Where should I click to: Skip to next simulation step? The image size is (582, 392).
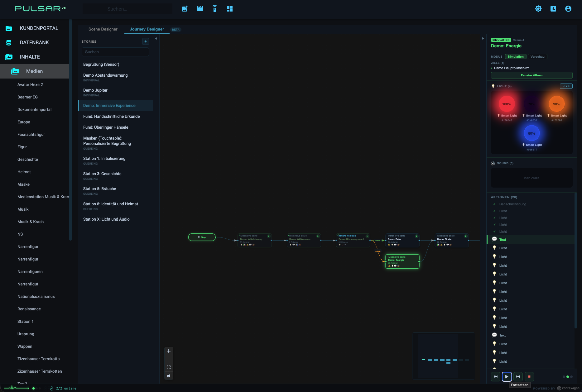click(518, 376)
